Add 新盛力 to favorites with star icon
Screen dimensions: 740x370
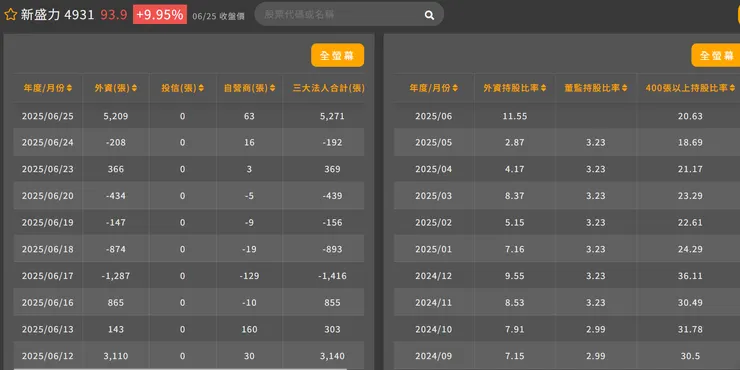[10, 15]
